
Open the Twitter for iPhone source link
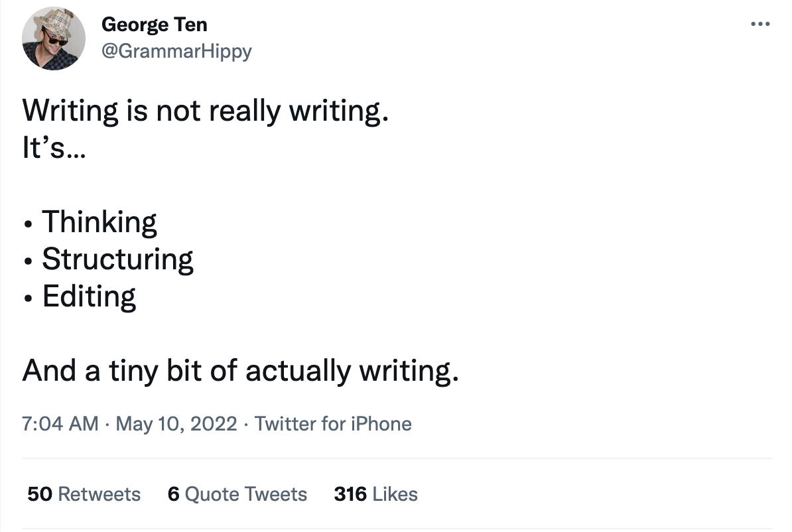point(333,424)
